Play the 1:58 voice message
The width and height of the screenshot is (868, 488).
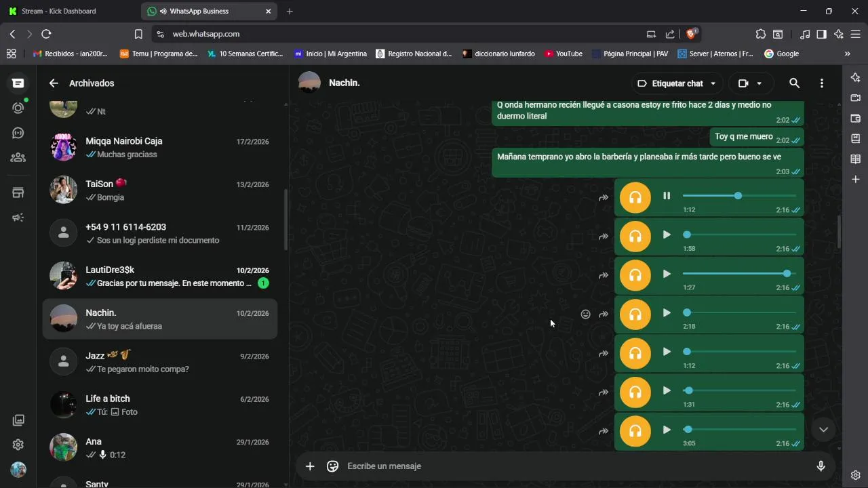pos(667,235)
